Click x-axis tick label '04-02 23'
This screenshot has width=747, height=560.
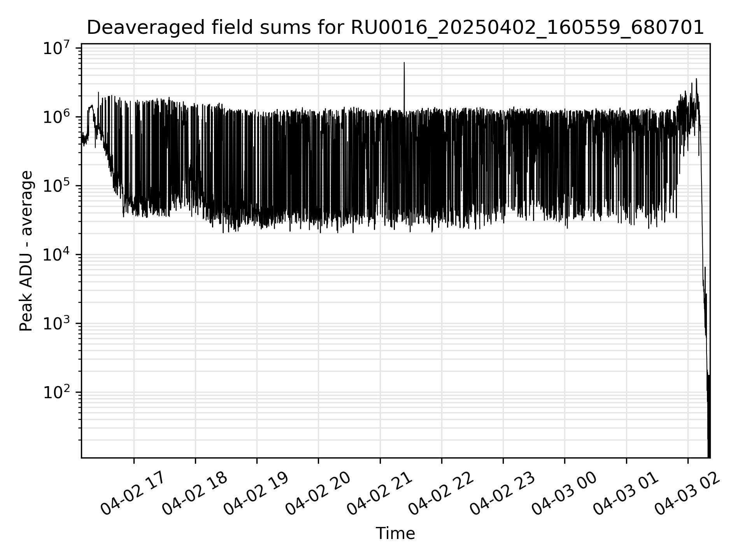click(502, 494)
